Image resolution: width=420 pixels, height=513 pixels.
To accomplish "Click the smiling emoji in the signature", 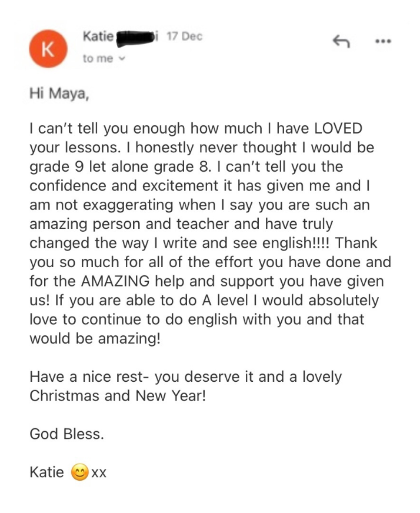I will 80,472.
